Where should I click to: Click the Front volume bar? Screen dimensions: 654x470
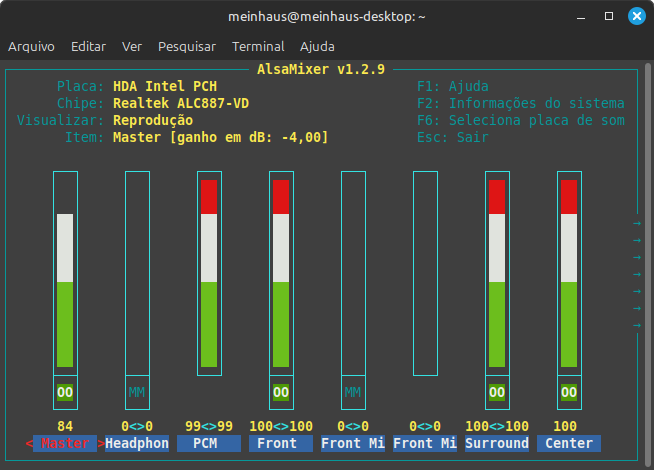coord(281,273)
